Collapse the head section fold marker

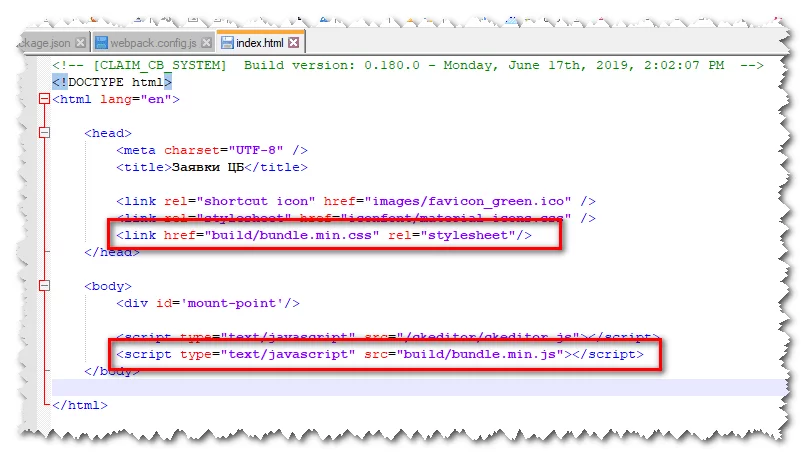click(42, 133)
